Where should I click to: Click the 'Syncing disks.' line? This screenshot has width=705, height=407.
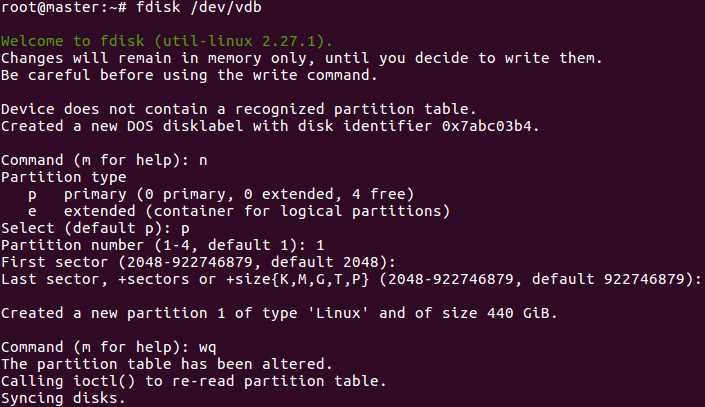(63, 398)
